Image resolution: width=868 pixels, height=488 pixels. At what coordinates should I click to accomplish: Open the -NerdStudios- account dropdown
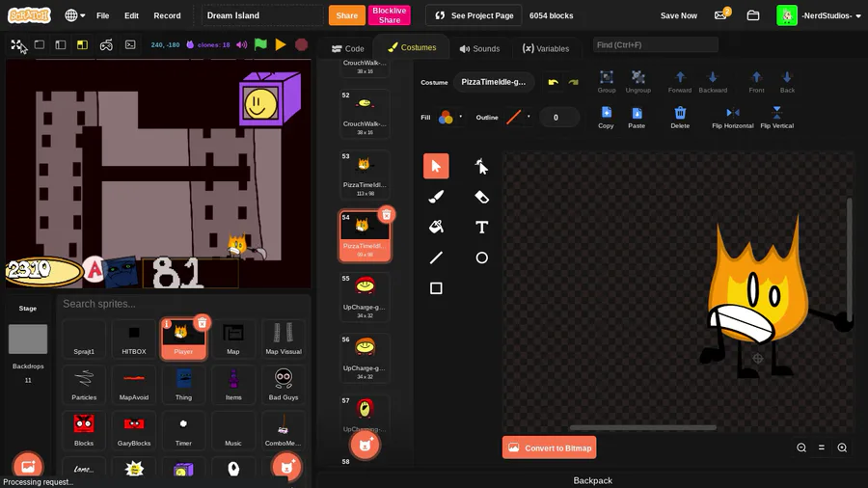pos(819,15)
